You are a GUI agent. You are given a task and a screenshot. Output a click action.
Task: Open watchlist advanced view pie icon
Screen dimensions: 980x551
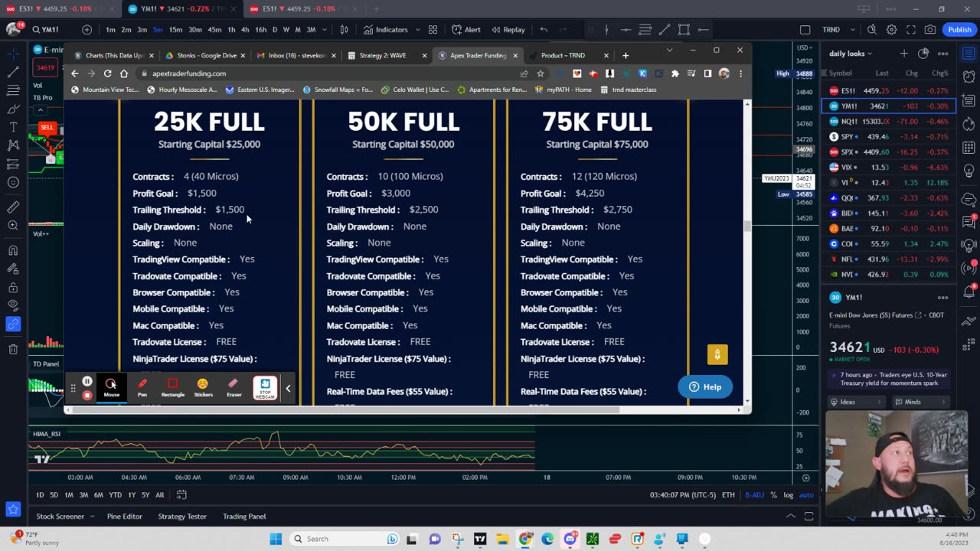(923, 54)
